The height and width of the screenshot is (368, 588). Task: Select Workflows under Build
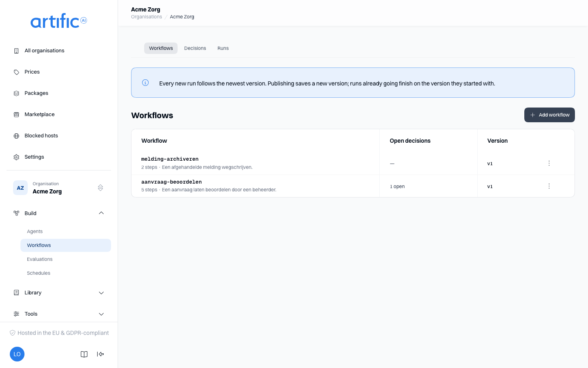66,245
